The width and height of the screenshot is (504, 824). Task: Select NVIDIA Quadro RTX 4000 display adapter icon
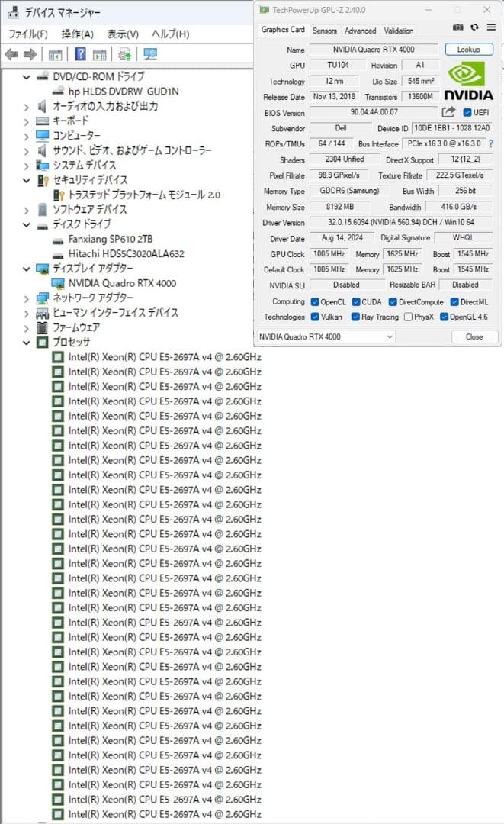tap(58, 283)
